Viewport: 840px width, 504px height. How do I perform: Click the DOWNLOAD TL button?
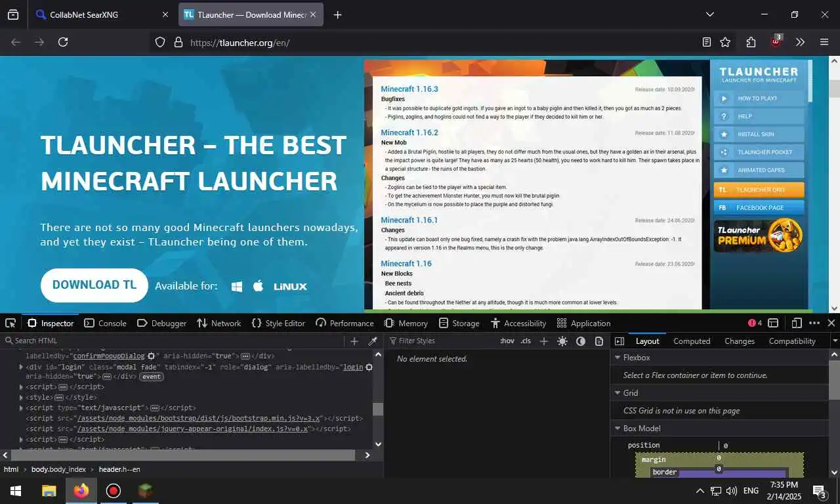pos(94,285)
